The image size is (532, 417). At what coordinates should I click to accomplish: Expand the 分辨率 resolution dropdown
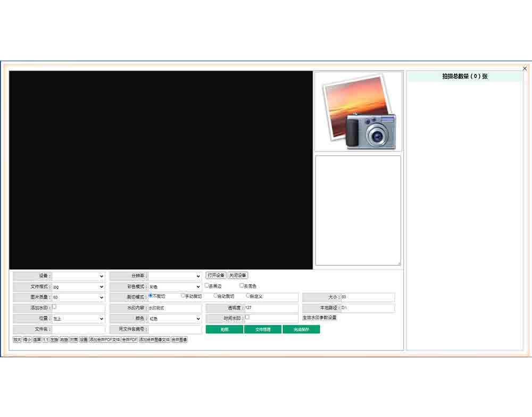[175, 277]
